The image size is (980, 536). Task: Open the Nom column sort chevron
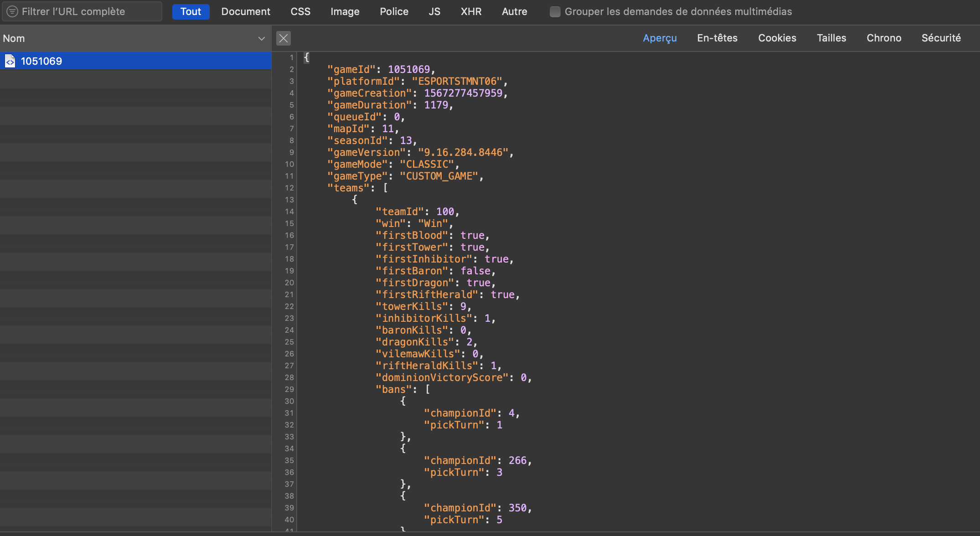click(x=261, y=39)
